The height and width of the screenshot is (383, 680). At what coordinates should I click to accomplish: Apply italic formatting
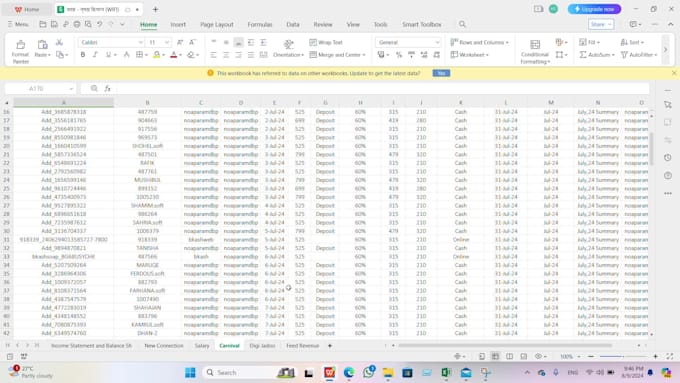(x=95, y=55)
